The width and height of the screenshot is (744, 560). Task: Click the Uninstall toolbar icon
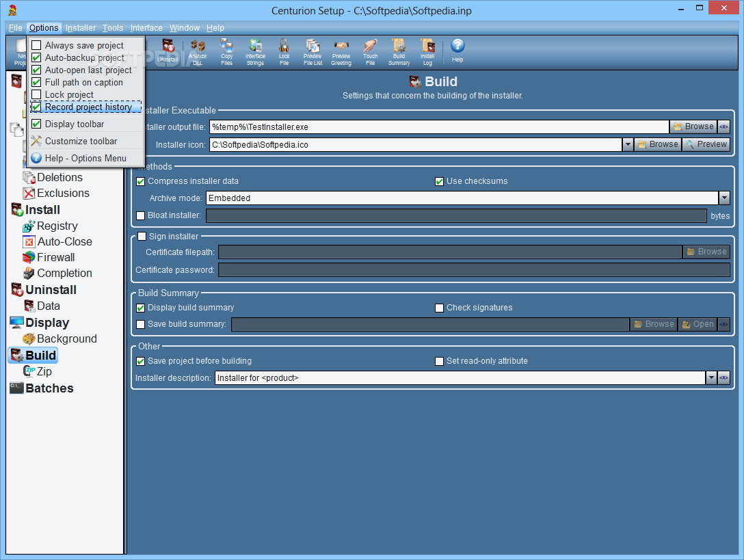[x=168, y=51]
